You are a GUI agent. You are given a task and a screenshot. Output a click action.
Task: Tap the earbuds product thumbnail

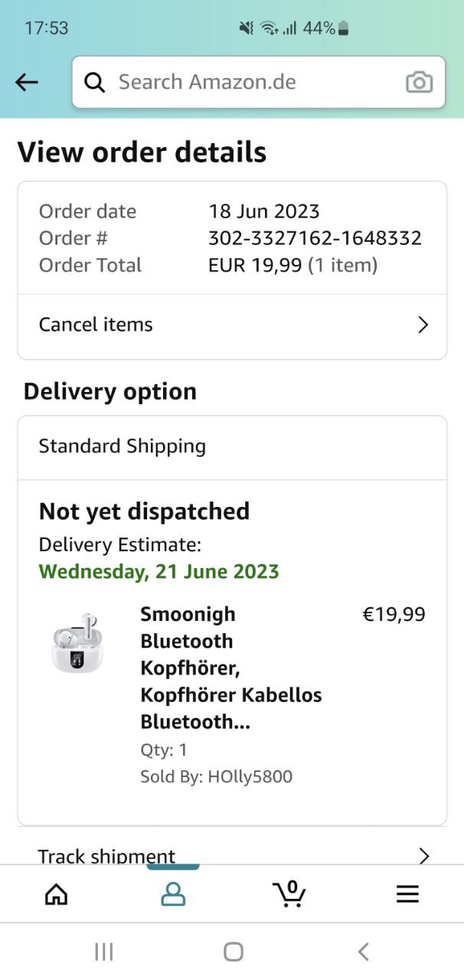click(x=77, y=642)
